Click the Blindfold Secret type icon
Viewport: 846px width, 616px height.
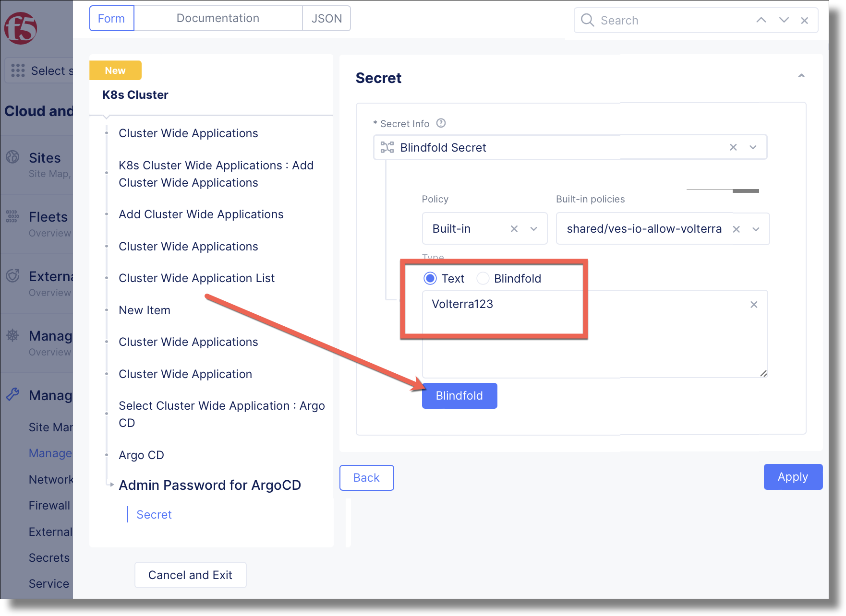pos(387,147)
